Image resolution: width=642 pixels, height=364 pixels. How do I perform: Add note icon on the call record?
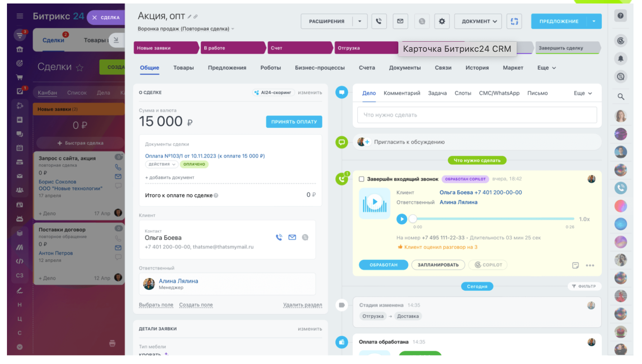575,265
